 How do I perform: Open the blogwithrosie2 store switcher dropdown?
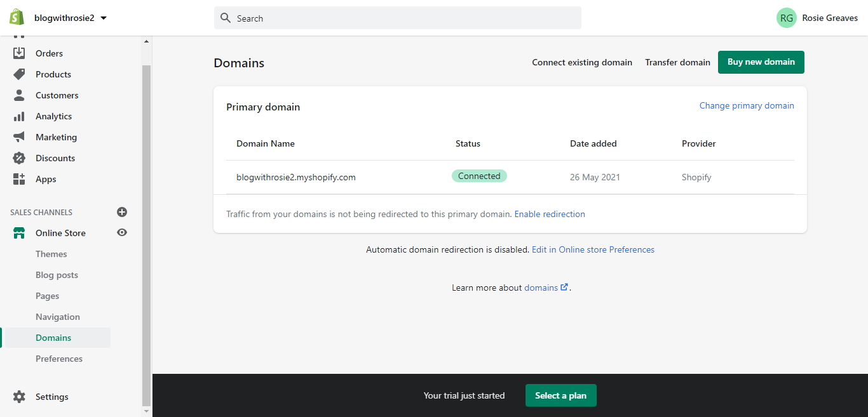(71, 18)
